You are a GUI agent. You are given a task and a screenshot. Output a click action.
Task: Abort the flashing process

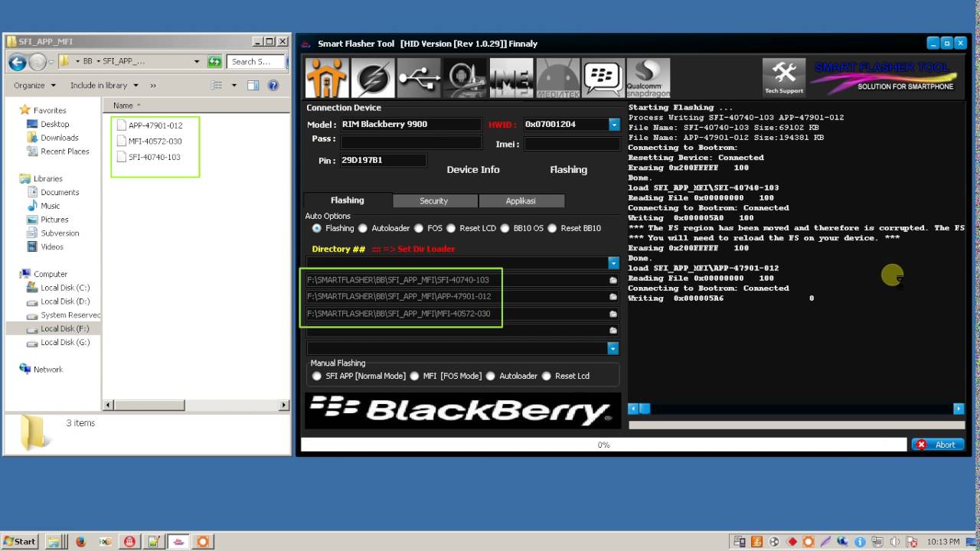pos(938,445)
